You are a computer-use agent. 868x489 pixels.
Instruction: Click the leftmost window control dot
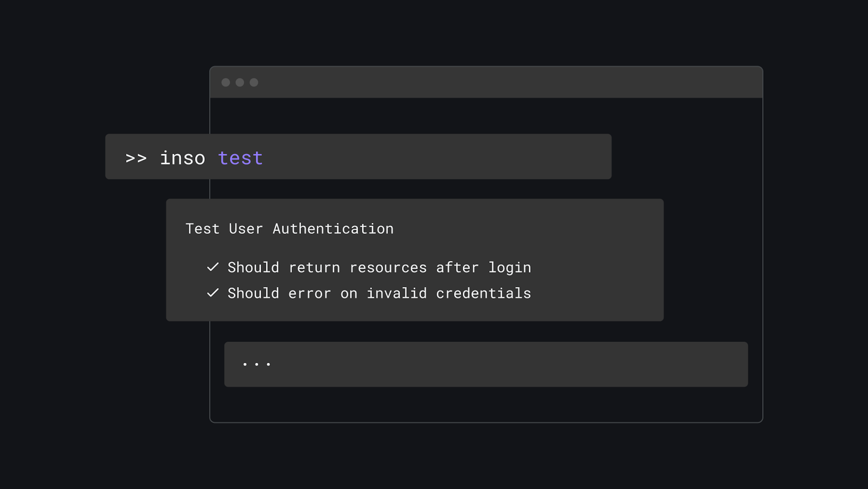pos(225,82)
